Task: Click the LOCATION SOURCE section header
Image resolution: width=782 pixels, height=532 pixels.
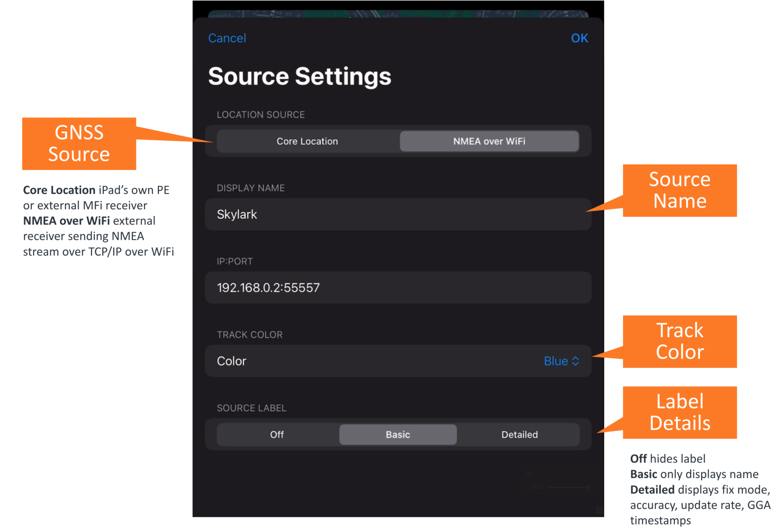Action: pos(261,114)
